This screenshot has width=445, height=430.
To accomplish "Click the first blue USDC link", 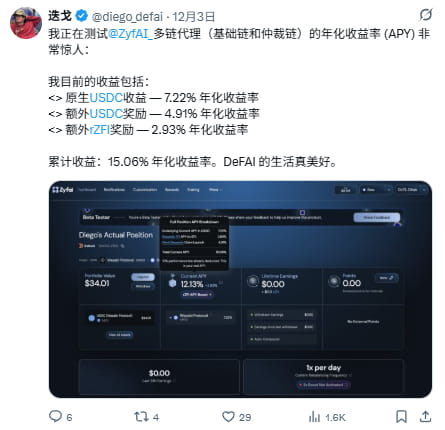I will coord(106,98).
